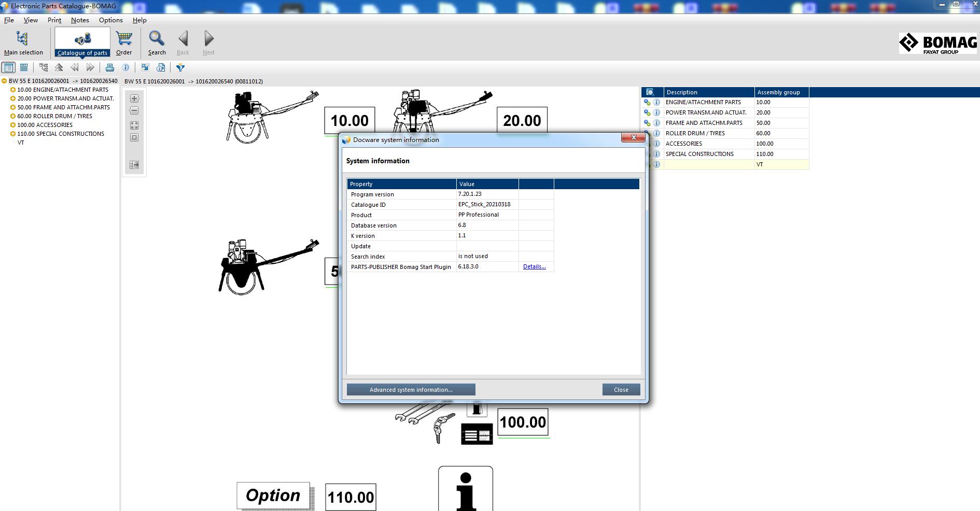The height and width of the screenshot is (511, 980).
Task: Zoom in the drawing with the plus icon
Action: pos(134,98)
